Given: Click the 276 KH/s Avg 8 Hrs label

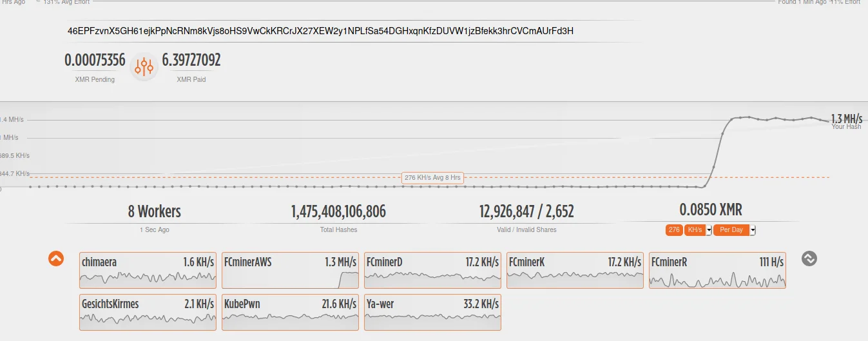Looking at the screenshot, I should pyautogui.click(x=432, y=177).
